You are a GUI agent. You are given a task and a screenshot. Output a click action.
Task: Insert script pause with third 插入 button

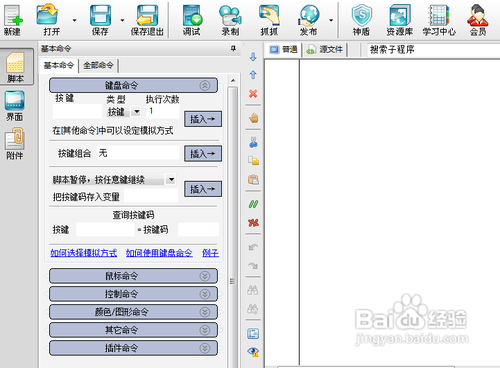point(203,189)
